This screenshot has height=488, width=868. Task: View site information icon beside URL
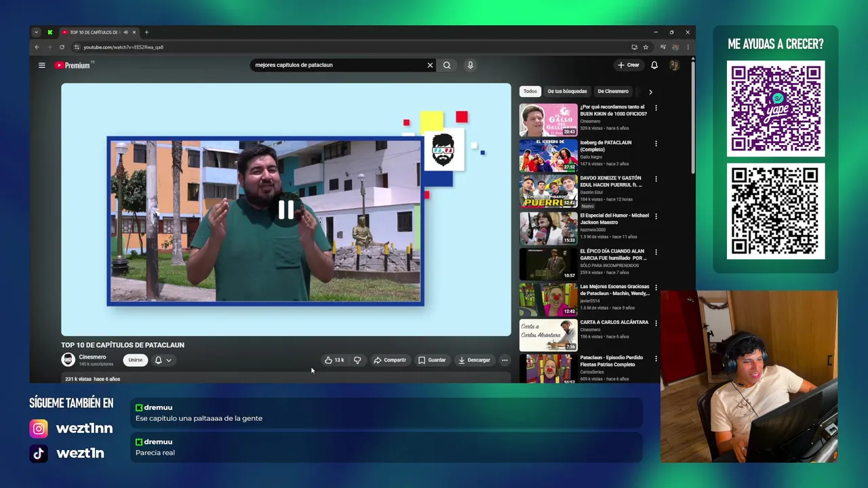(77, 47)
